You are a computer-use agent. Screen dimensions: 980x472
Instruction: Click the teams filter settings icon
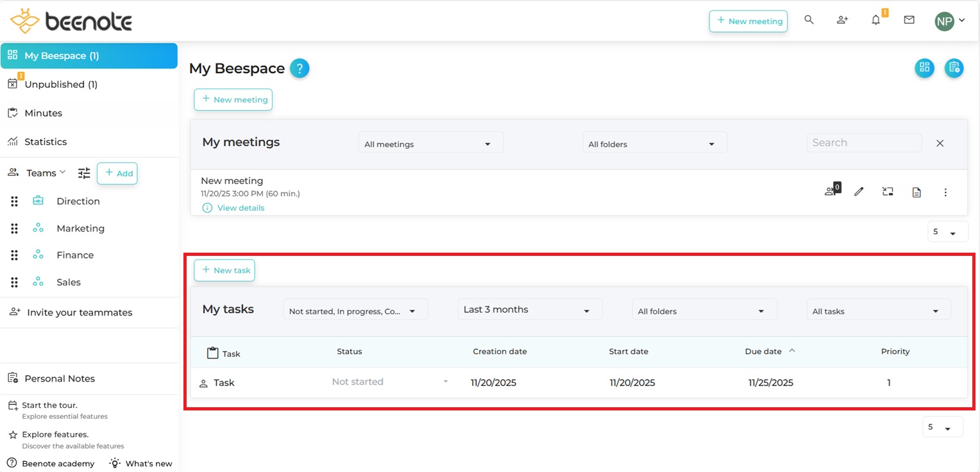(84, 173)
